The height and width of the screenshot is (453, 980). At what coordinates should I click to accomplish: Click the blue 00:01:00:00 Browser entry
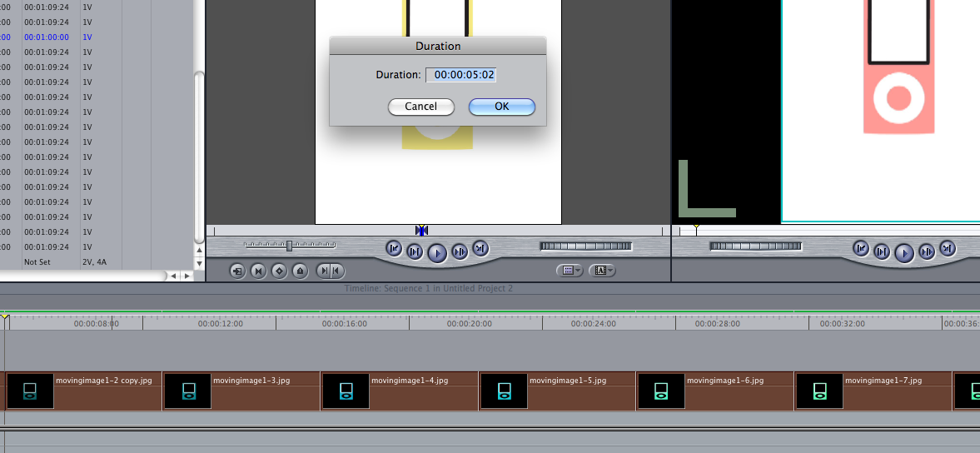[x=47, y=37]
